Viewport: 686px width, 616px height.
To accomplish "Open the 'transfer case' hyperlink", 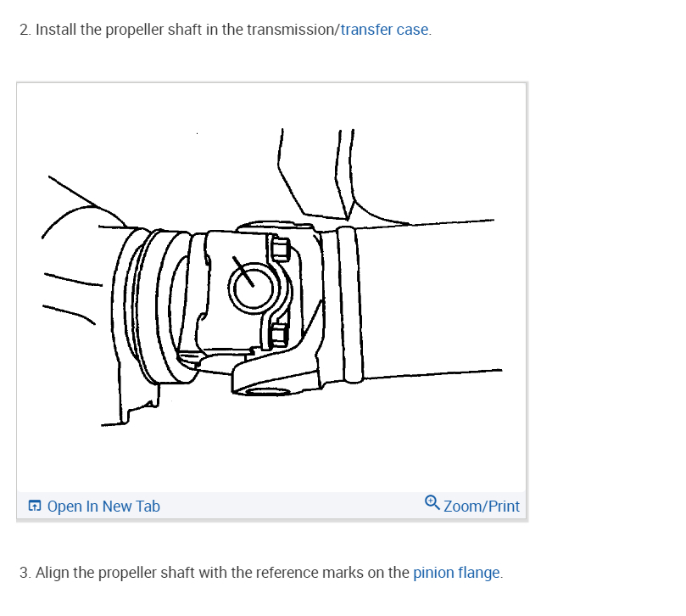I will [x=385, y=30].
